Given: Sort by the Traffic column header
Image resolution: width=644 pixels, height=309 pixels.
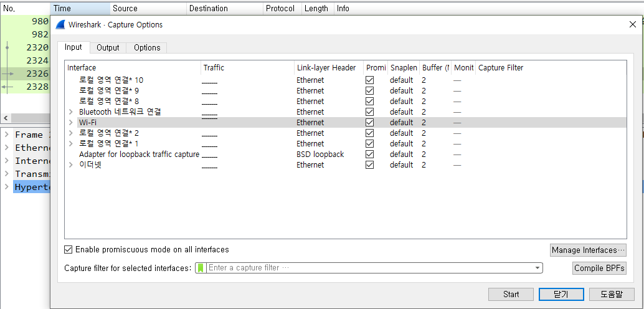Looking at the screenshot, I should point(248,68).
